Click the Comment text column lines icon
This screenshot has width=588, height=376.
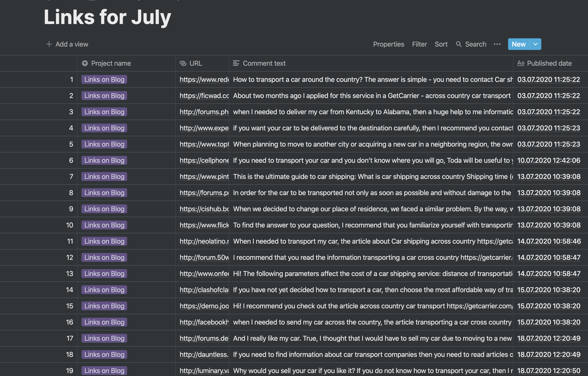coord(236,63)
